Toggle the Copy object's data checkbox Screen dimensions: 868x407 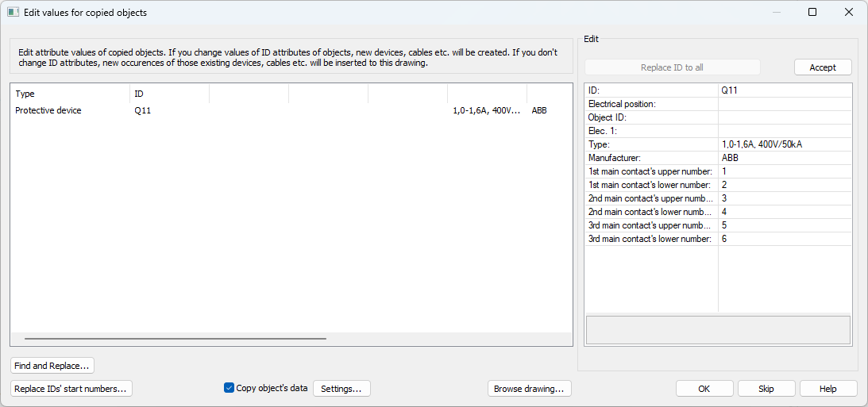click(x=230, y=388)
